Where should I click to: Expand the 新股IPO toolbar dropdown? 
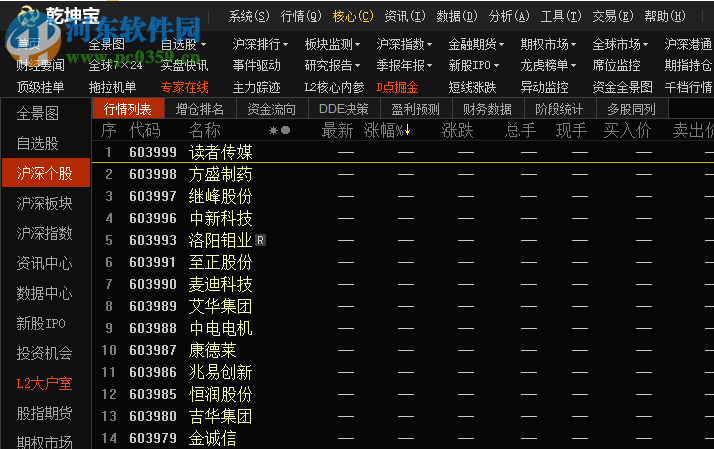pyautogui.click(x=474, y=66)
